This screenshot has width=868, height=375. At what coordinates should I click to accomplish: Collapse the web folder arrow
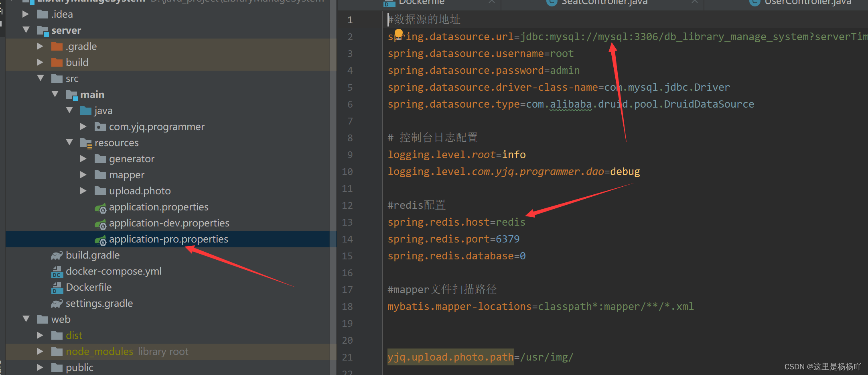[26, 319]
